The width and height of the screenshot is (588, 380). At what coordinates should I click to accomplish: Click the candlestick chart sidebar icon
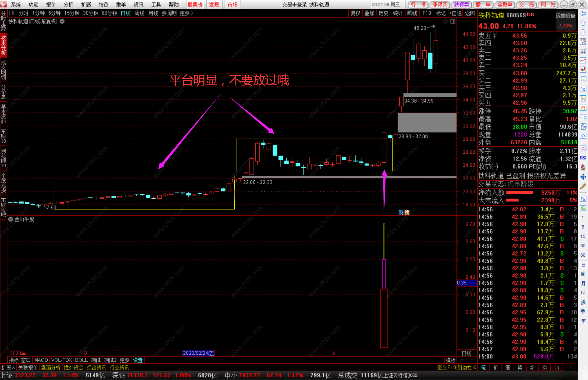pos(583,70)
